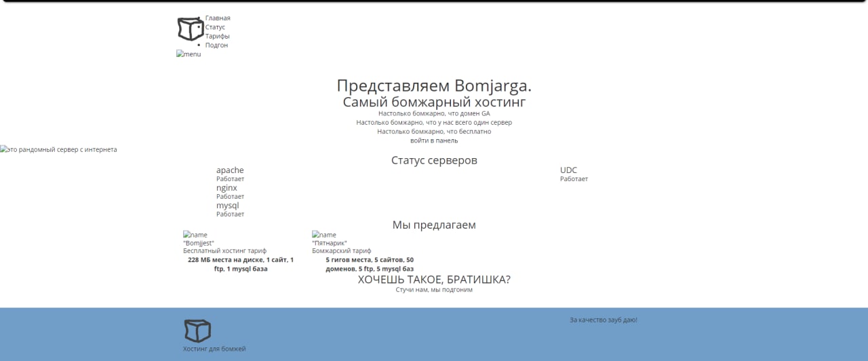Click Работает status under UDC
Screen dimensions: 868x361
pos(574,179)
